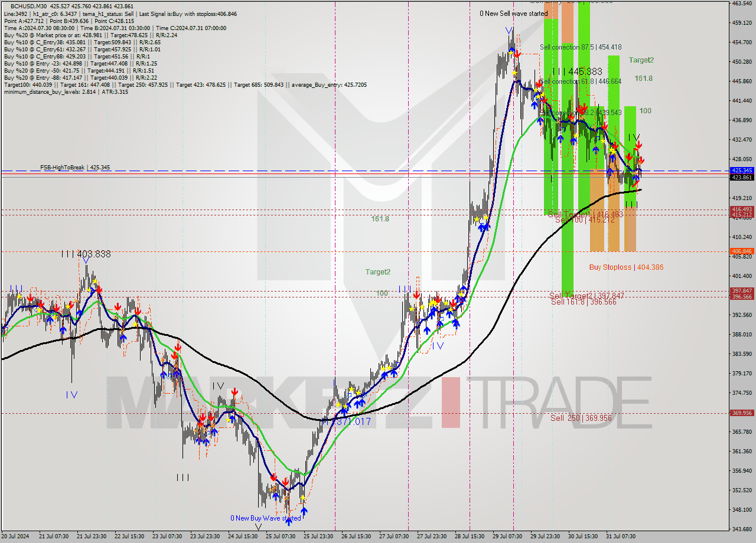Image resolution: width=756 pixels, height=543 pixels.
Task: Click the 392.560 price scale value
Action: point(741,315)
